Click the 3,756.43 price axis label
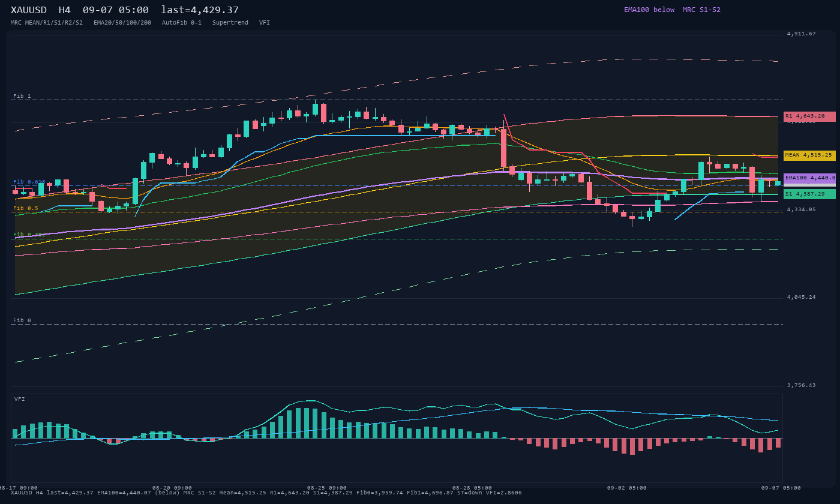The image size is (840, 504). coord(802,385)
